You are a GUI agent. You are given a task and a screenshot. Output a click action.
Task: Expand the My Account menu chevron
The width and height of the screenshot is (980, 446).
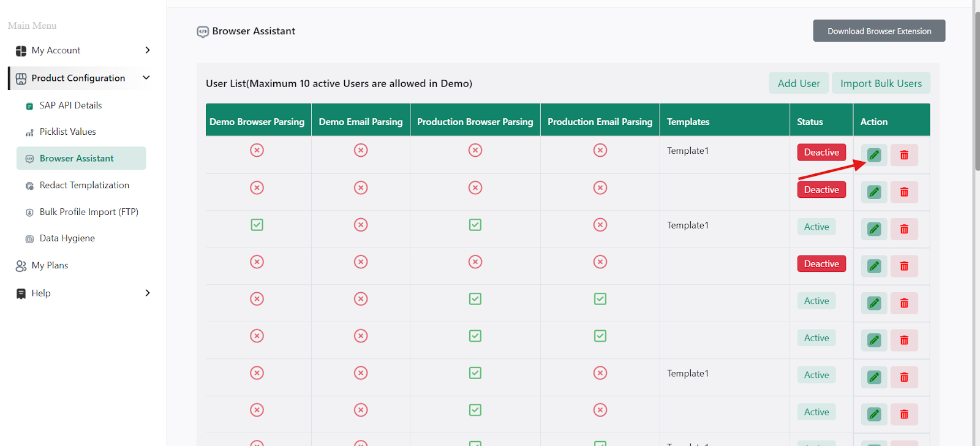point(147,50)
